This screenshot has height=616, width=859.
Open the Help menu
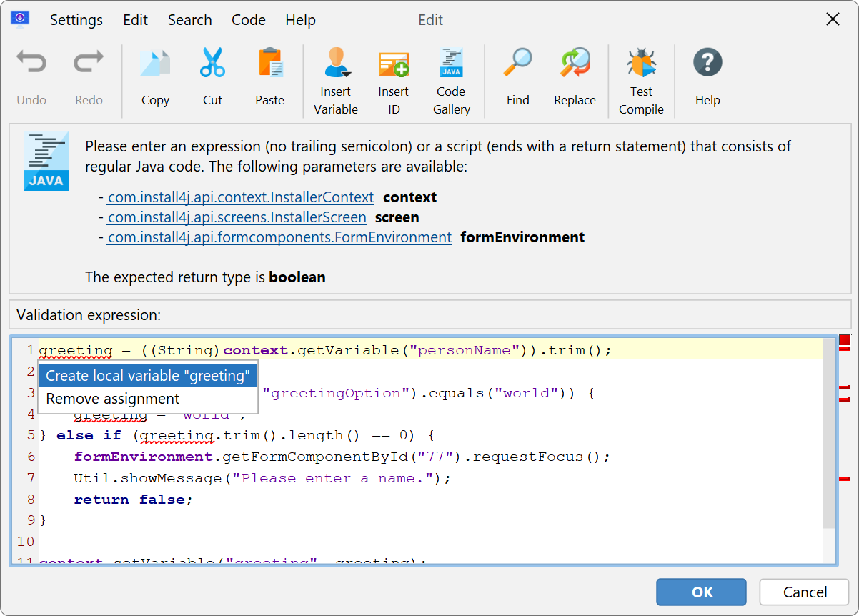click(x=300, y=20)
